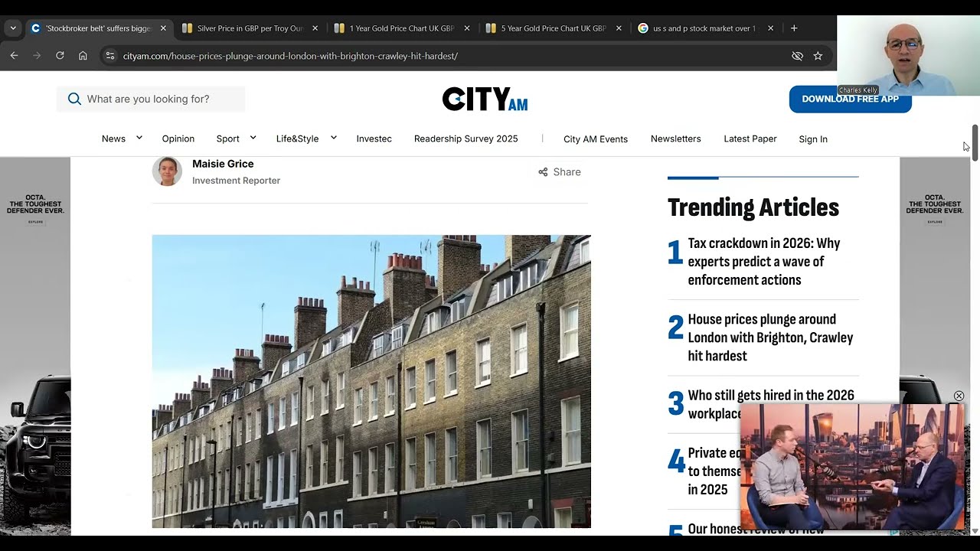This screenshot has height=551, width=980.
Task: Close the 5 Year Gold Price tab
Action: [x=618, y=28]
